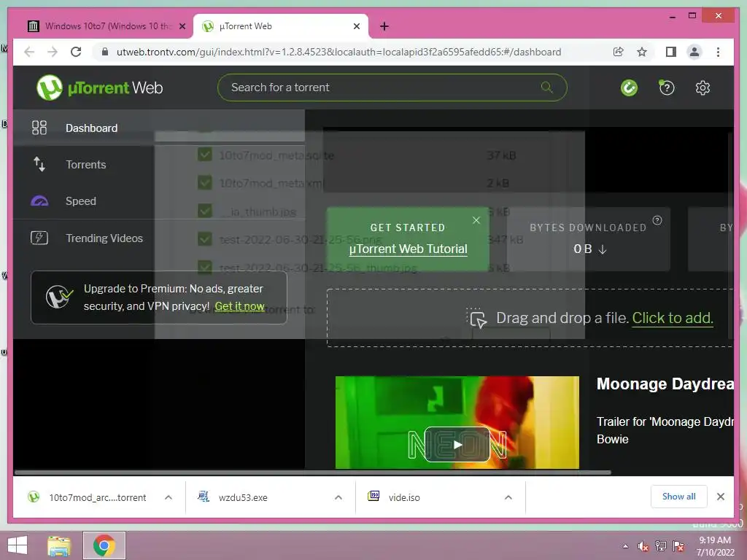Open the green refresh/update icon in header

[629, 87]
